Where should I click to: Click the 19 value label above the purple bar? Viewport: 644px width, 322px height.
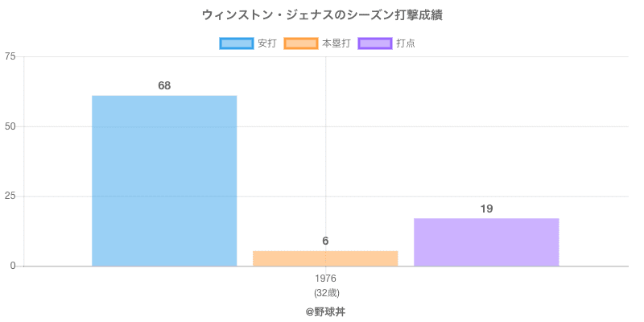(486, 208)
